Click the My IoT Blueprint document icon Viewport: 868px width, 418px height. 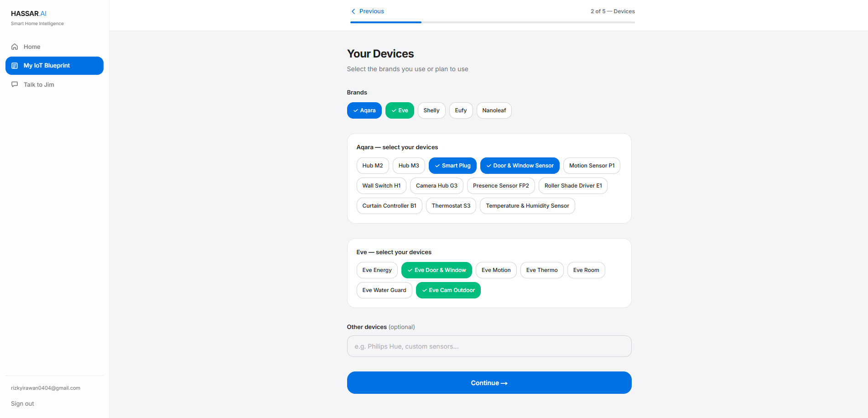15,66
